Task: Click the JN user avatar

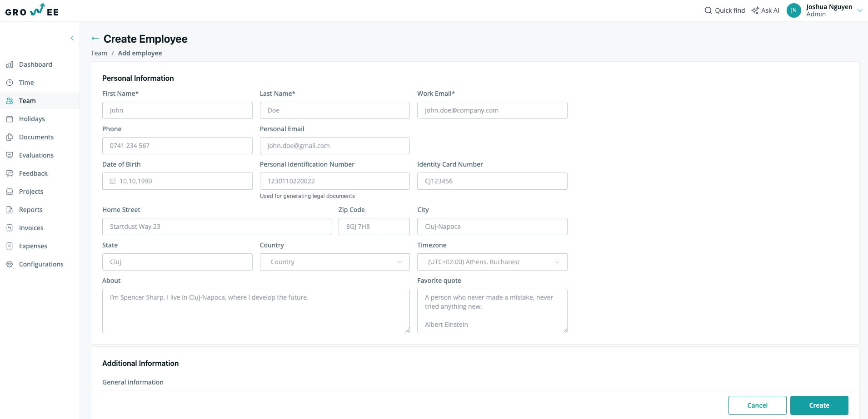Action: [793, 10]
